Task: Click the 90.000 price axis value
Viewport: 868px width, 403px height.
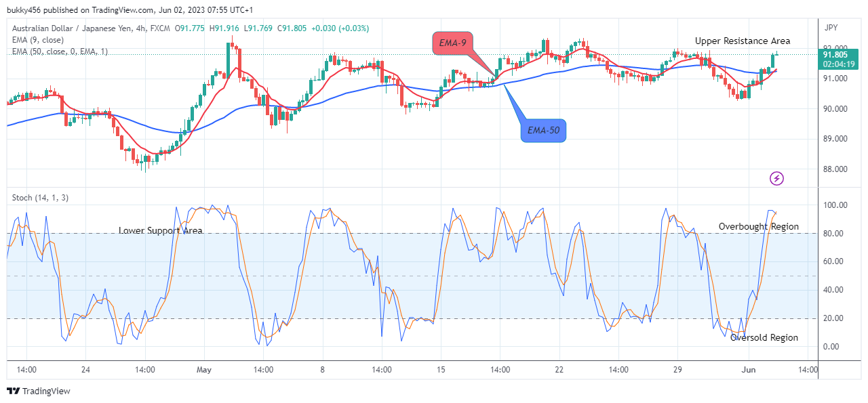Action: click(835, 108)
